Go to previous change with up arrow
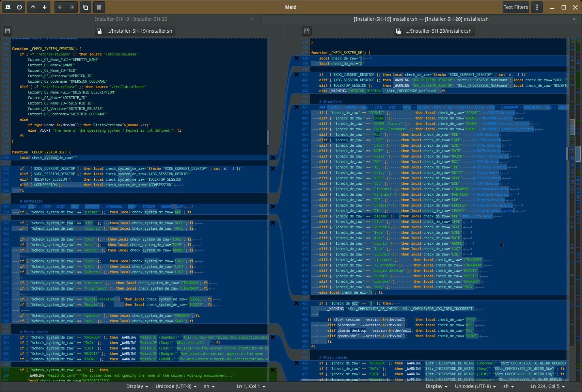582x392 pixels. coord(33,7)
